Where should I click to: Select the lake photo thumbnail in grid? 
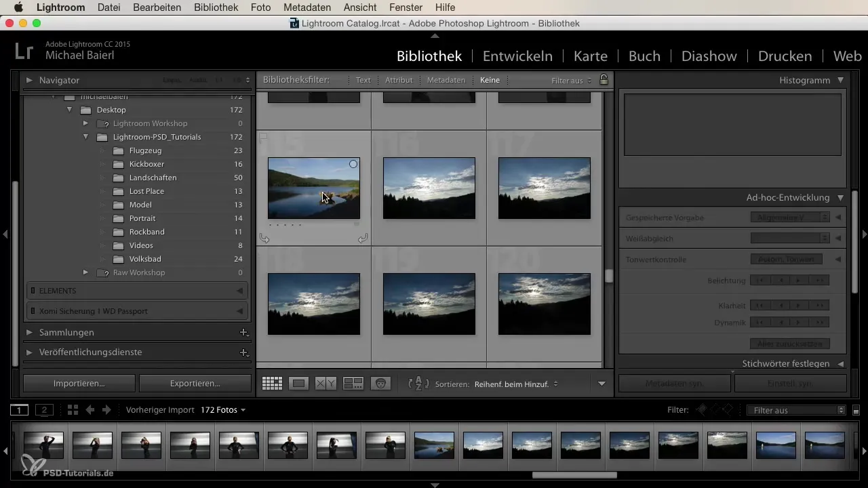tap(313, 188)
